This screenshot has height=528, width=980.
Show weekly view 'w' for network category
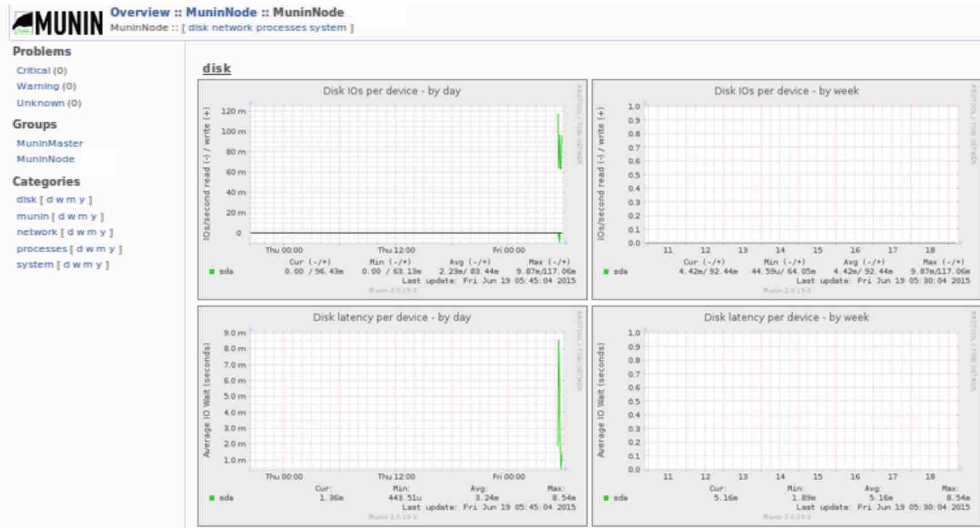[81, 232]
